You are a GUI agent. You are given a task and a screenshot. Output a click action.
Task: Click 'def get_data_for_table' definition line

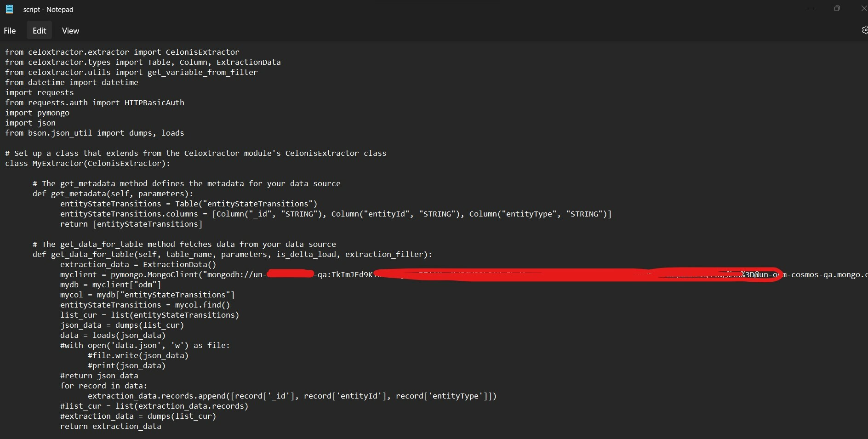(x=233, y=254)
